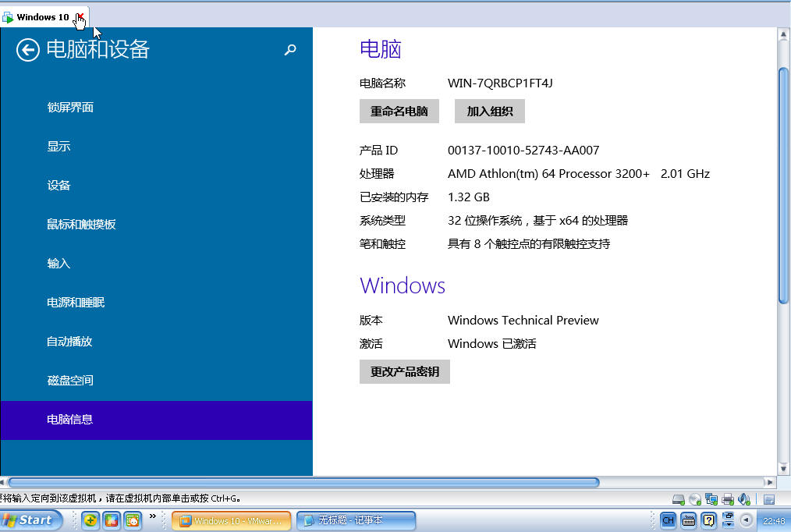The width and height of the screenshot is (791, 532).
Task: Click the VMware message log icon
Action: click(x=769, y=499)
